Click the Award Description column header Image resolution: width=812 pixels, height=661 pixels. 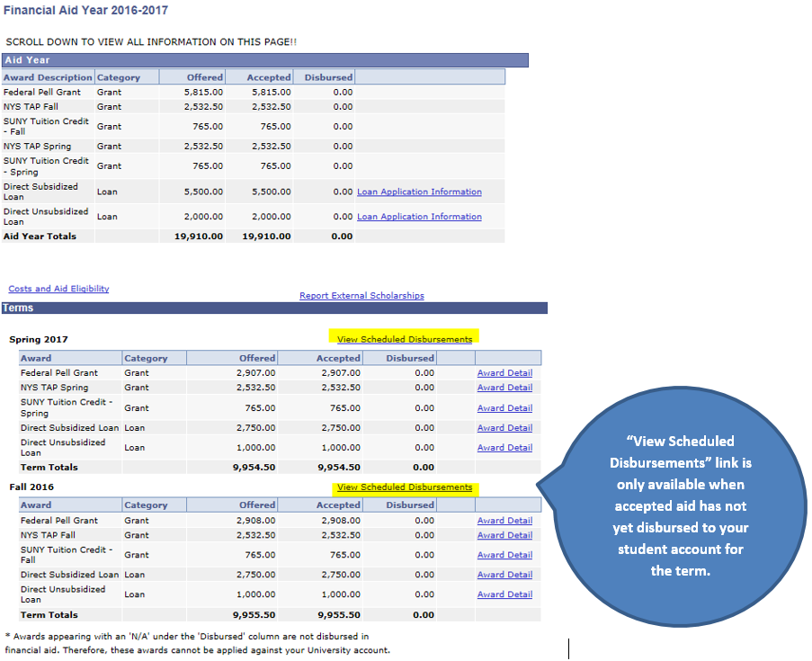pos(48,77)
